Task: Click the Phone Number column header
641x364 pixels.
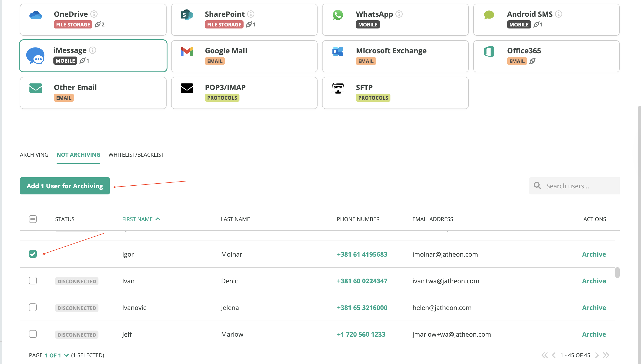Action: point(358,219)
